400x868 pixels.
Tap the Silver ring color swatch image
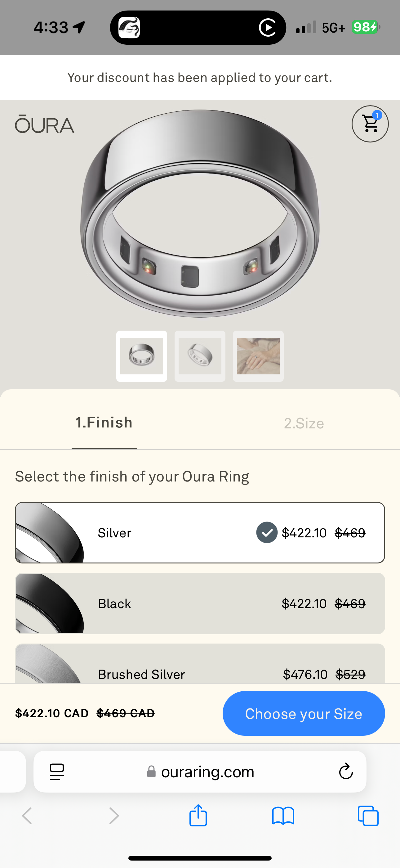click(x=50, y=532)
